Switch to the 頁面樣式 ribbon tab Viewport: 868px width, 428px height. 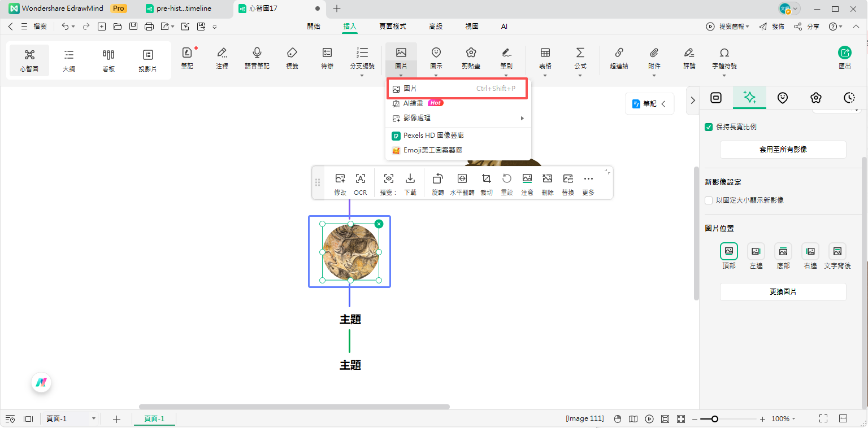393,27
